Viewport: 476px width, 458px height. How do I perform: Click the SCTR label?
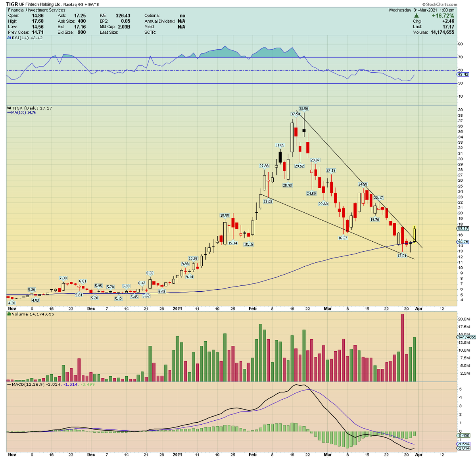pos(150,33)
